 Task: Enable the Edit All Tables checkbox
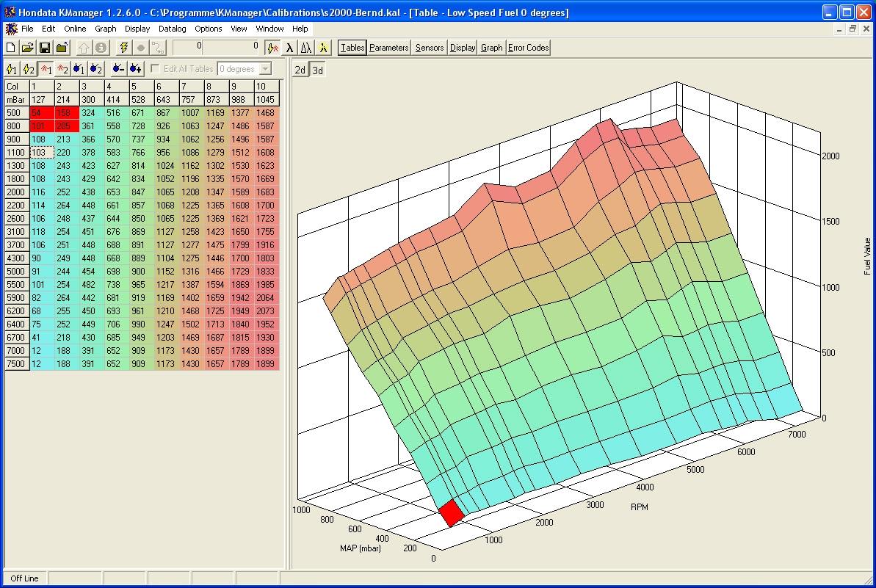pyautogui.click(x=155, y=69)
